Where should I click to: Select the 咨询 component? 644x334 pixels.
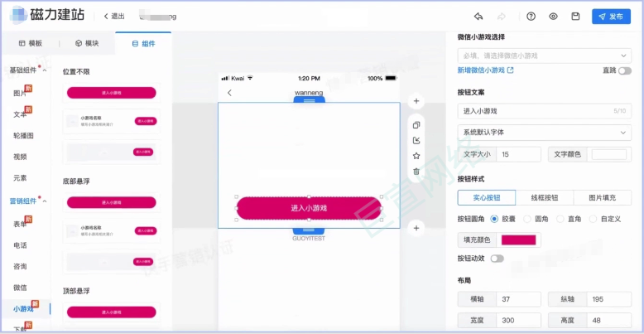(20, 267)
